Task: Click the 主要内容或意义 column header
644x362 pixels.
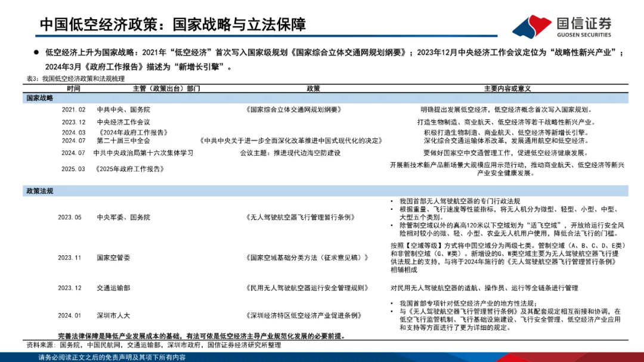Action: pyautogui.click(x=507, y=88)
